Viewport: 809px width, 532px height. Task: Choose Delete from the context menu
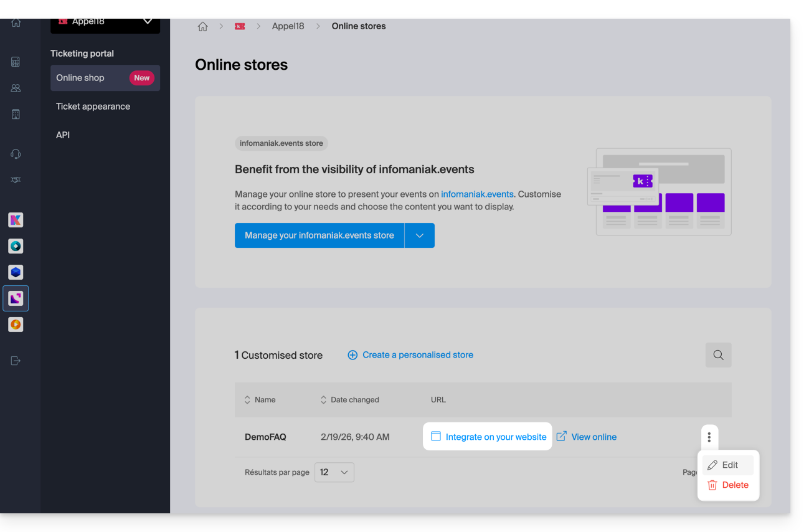point(728,485)
